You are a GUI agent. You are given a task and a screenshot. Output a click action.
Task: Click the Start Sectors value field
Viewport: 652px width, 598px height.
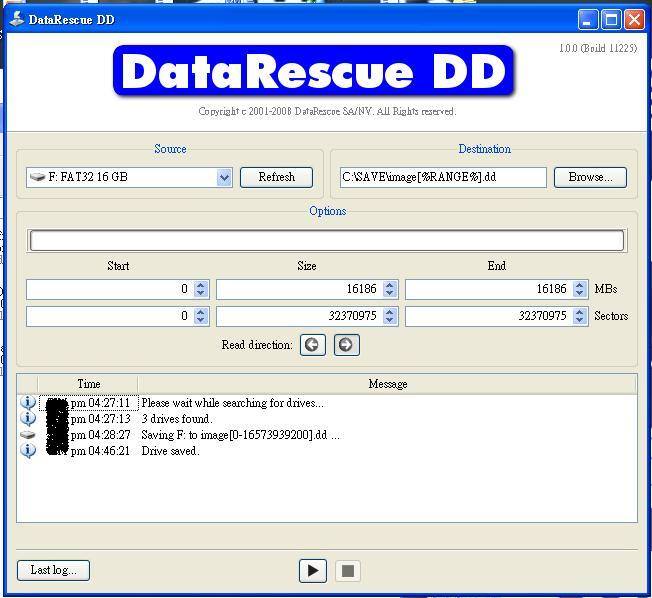110,316
